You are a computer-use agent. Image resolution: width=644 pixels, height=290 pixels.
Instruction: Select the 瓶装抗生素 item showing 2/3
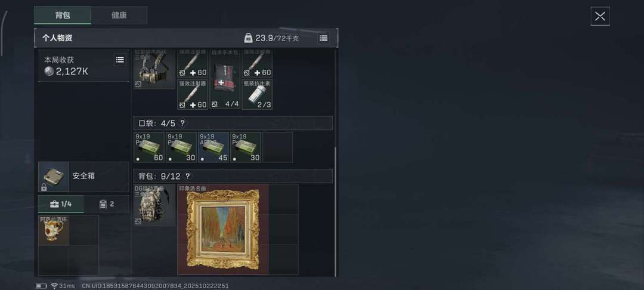[257, 94]
